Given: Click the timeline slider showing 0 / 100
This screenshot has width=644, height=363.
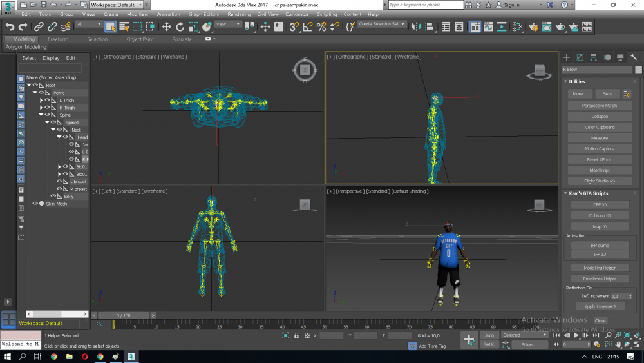Looking at the screenshot, I should [122, 315].
